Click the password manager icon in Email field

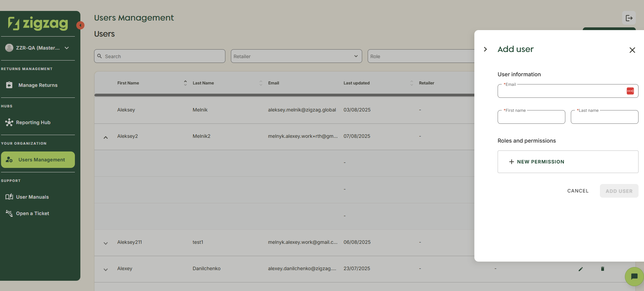pos(630,91)
